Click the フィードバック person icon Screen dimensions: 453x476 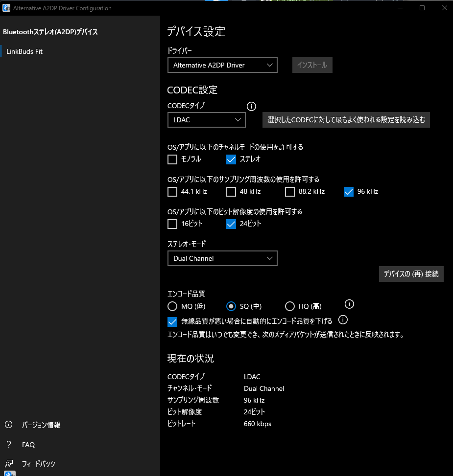pos(9,464)
